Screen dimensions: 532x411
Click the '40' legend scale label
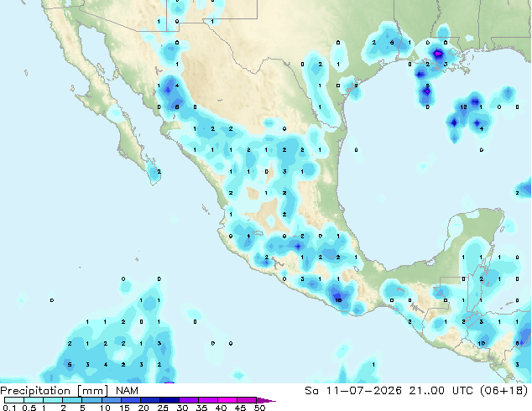point(221,408)
